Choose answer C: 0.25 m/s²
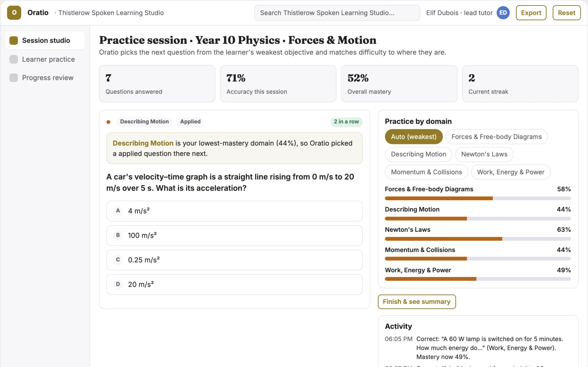The width and height of the screenshot is (588, 367). (234, 260)
